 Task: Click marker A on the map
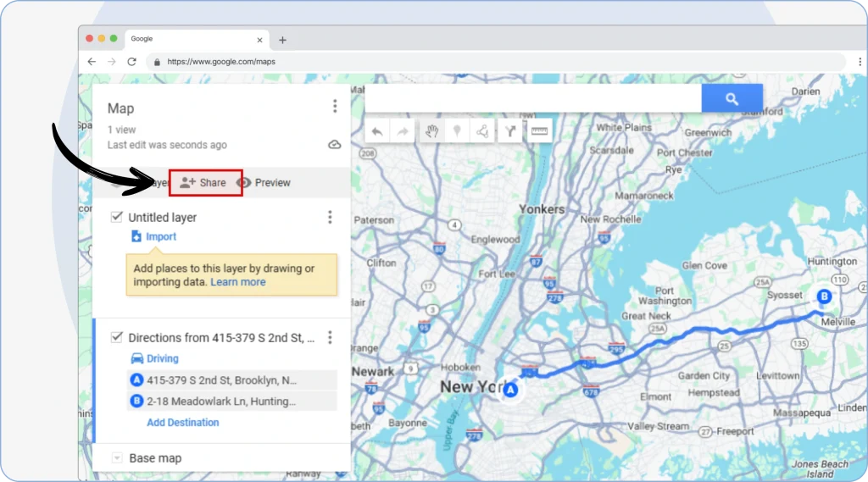point(510,390)
